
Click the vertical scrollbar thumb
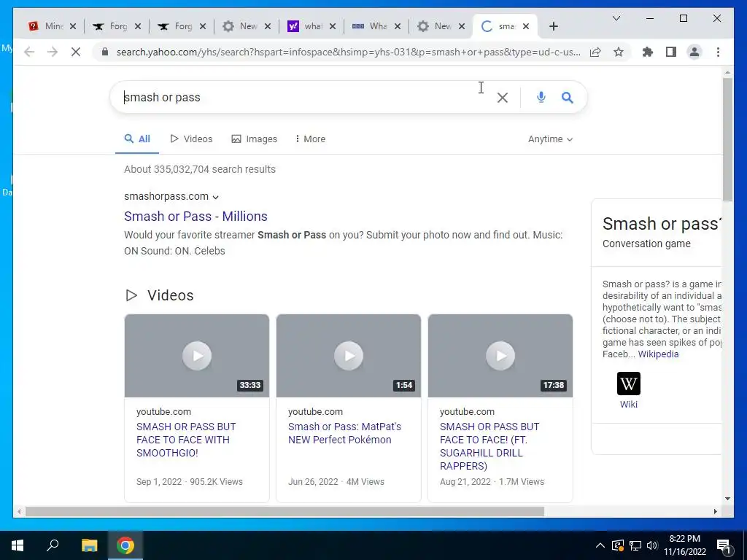(x=727, y=139)
